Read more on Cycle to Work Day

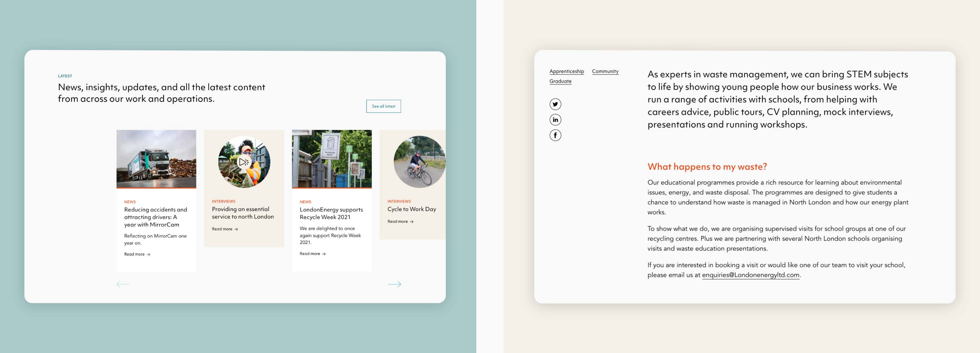[x=400, y=221]
